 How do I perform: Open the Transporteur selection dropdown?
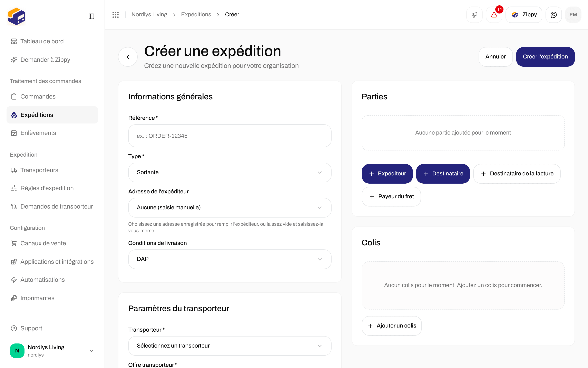pos(230,346)
